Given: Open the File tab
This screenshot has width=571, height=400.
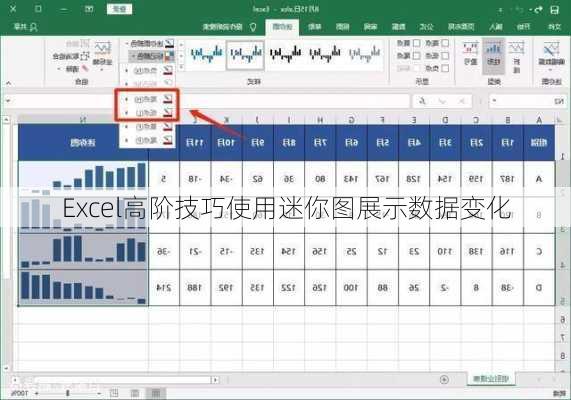Looking at the screenshot, I should [554, 27].
